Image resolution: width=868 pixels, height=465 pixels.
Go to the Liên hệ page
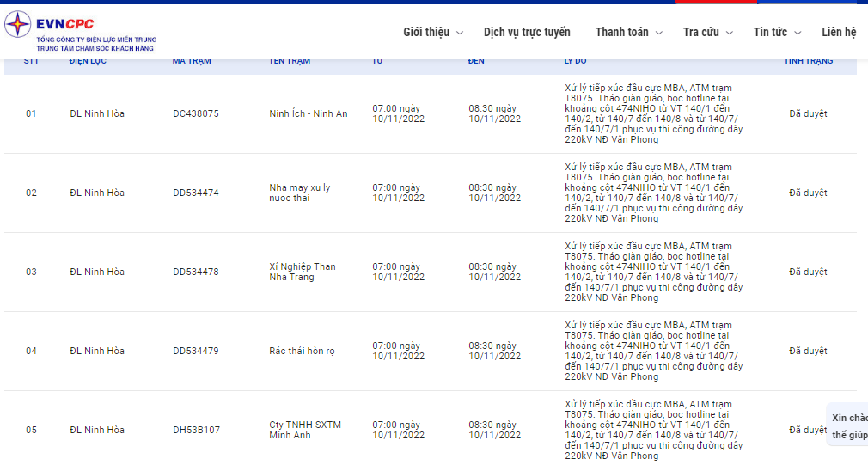coord(839,32)
